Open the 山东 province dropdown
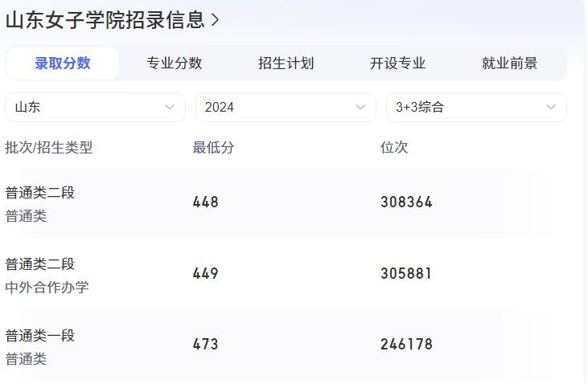Viewport: 588px width, 384px height. 95,107
